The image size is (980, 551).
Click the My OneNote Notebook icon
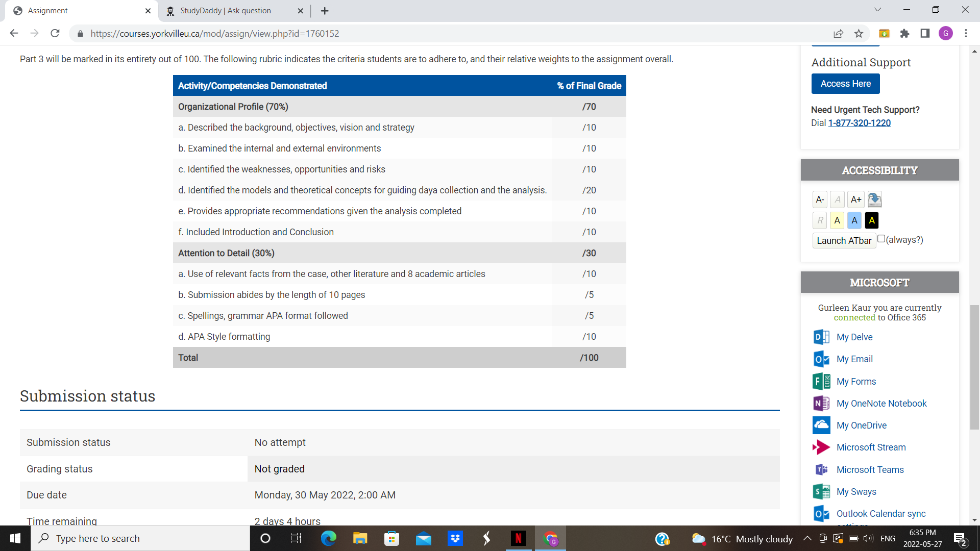pos(821,403)
